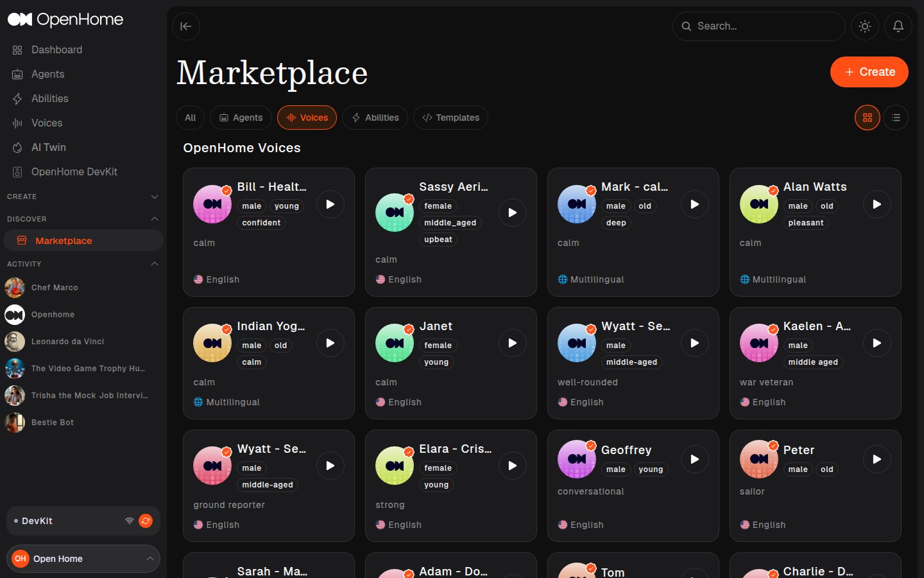The height and width of the screenshot is (578, 924).
Task: Play the Kaelen voice preview
Action: point(877,343)
